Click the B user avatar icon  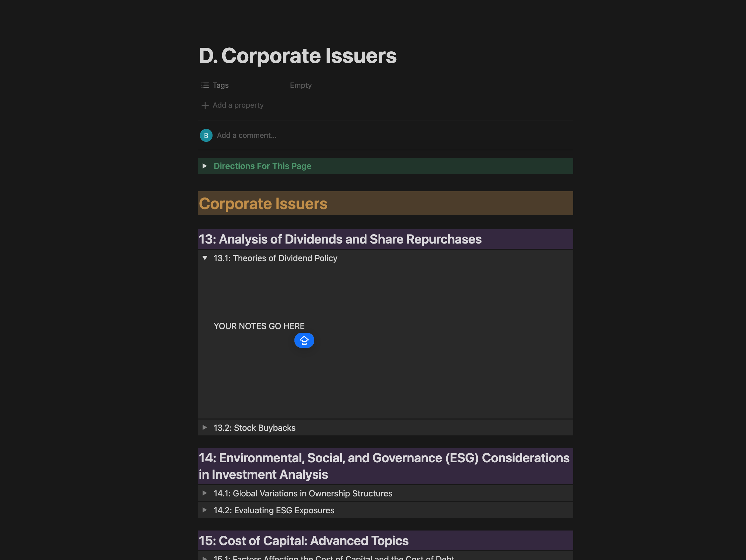[206, 136]
